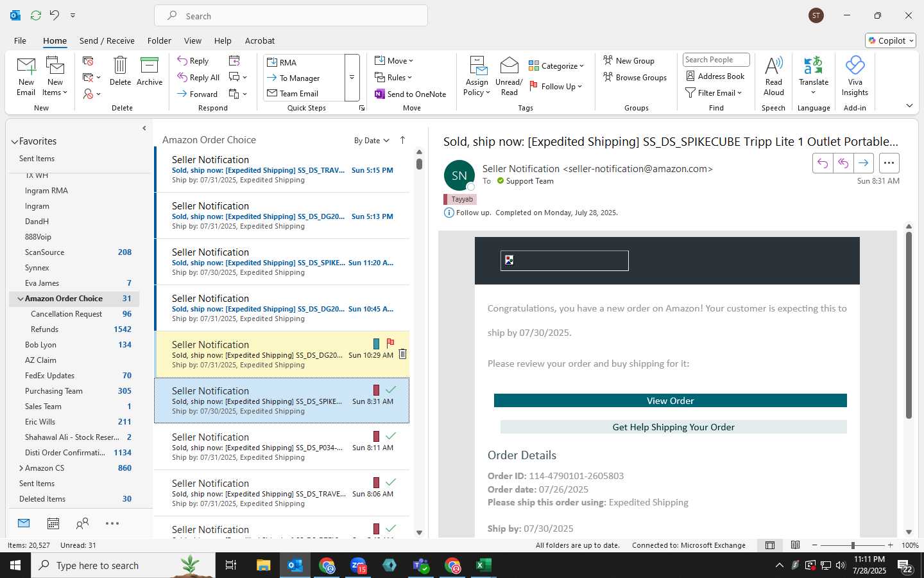Click the Undo icon in title bar

pos(55,15)
